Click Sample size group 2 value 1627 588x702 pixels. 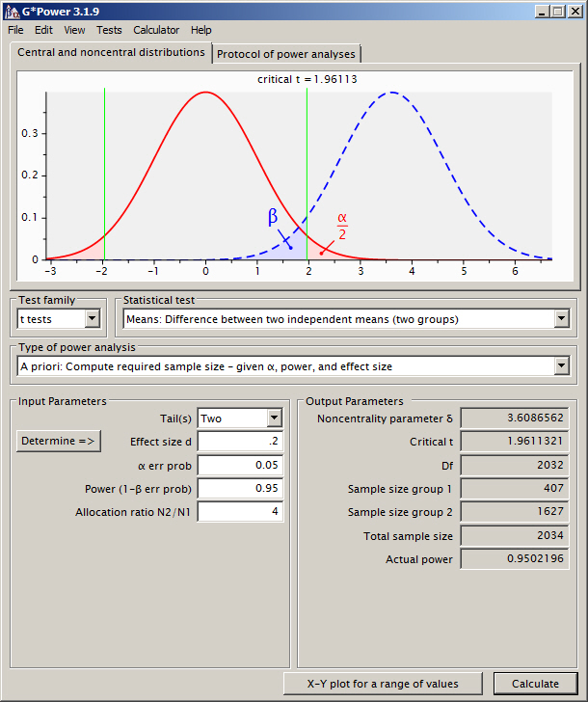(515, 512)
